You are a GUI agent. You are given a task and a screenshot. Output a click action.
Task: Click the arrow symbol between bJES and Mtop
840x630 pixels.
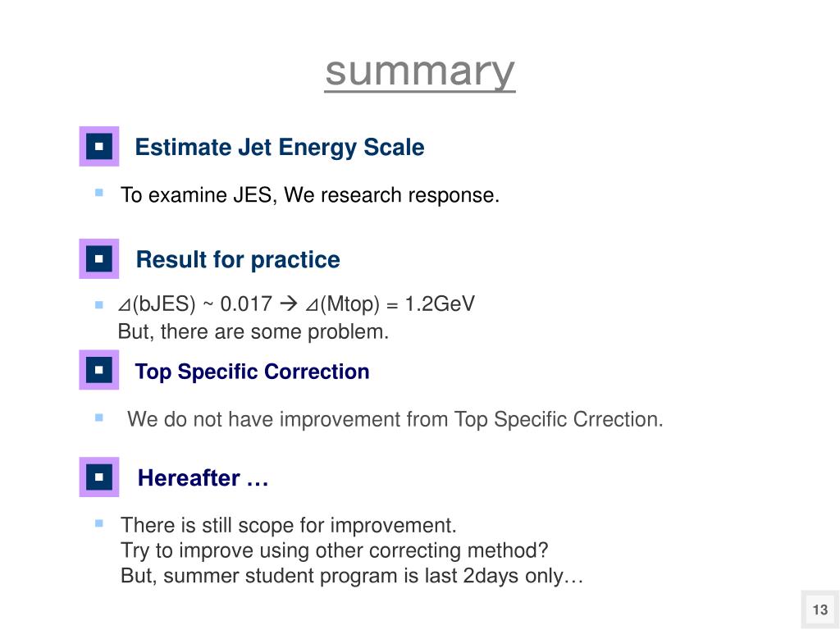289,304
